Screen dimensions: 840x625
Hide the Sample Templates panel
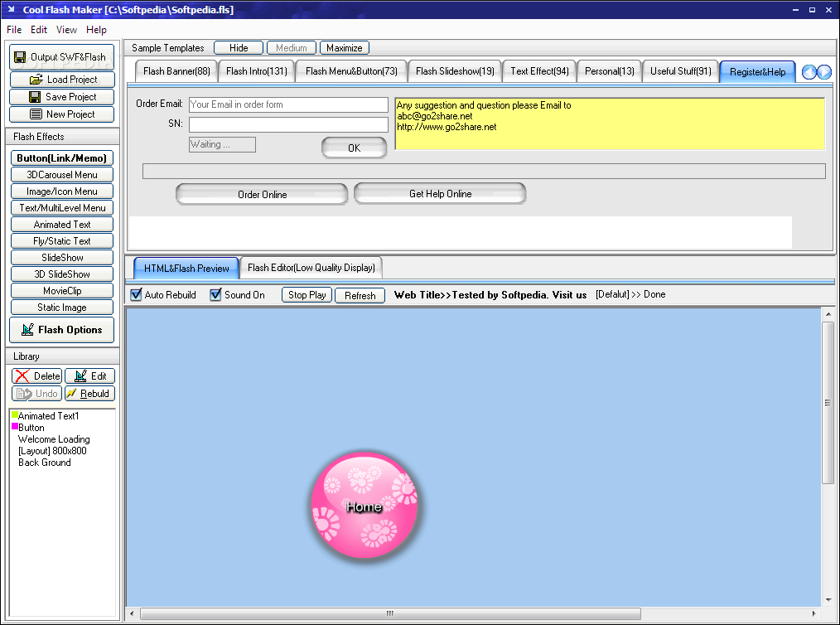[x=239, y=48]
